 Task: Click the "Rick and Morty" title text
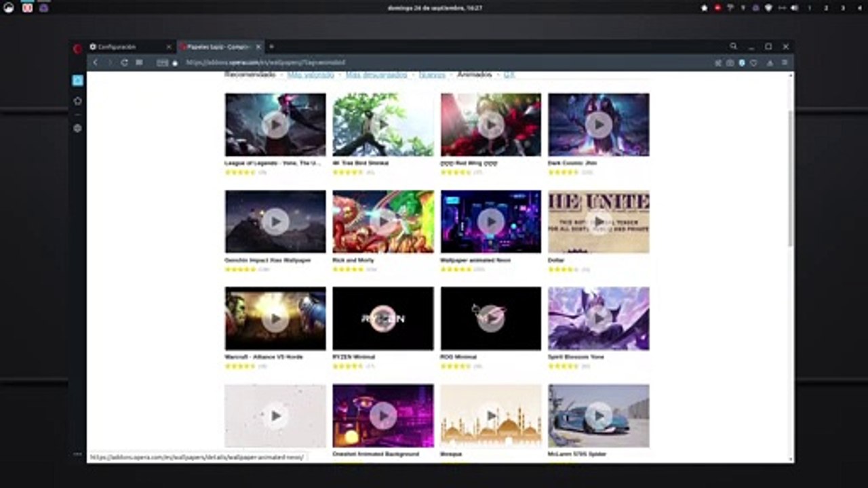click(353, 260)
